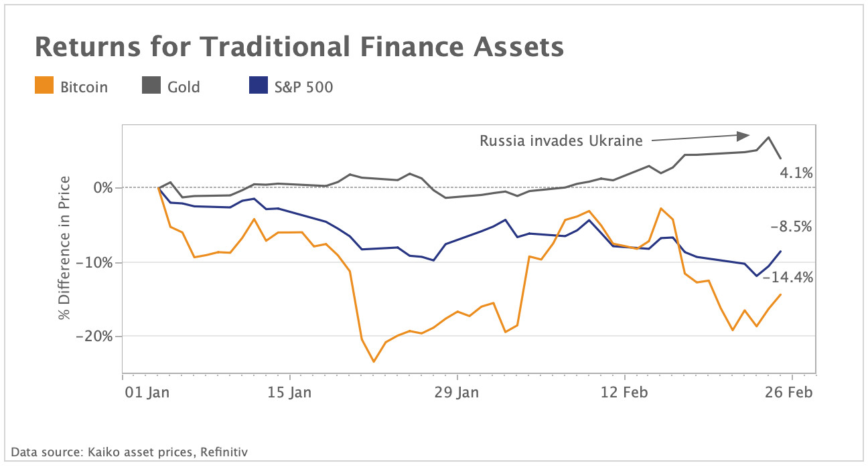
Task: Click the 4.1% Gold end value label
Action: click(x=796, y=173)
